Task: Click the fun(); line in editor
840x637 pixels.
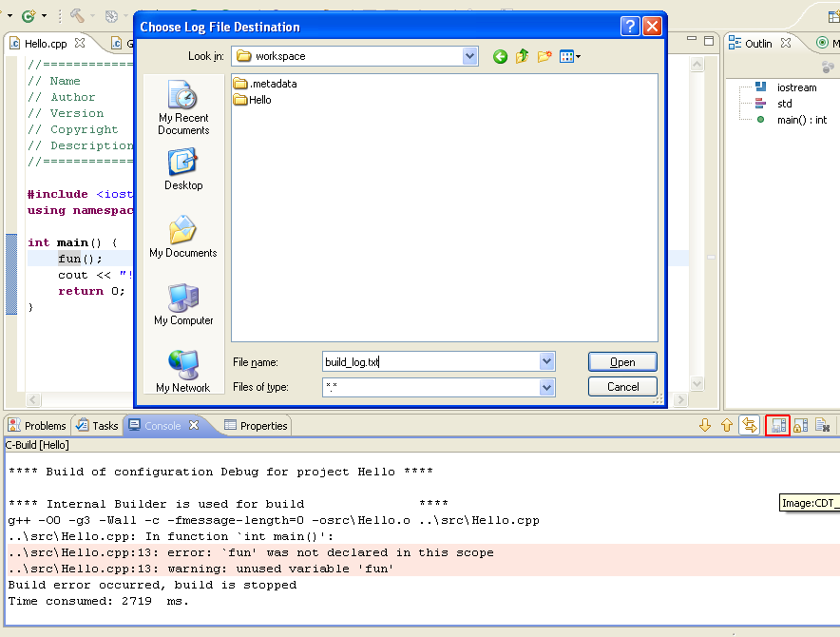Action: [80, 259]
